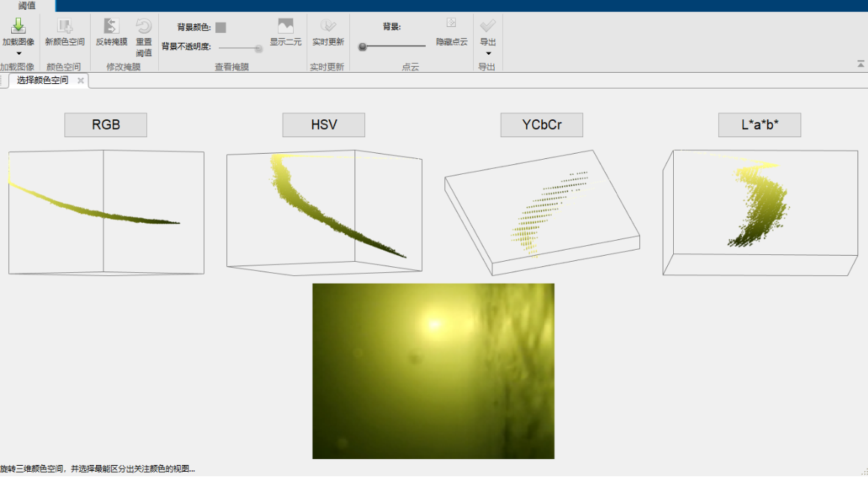868x477 pixels.
Task: Click the 导出 (Export) checkmark icon
Action: [488, 27]
